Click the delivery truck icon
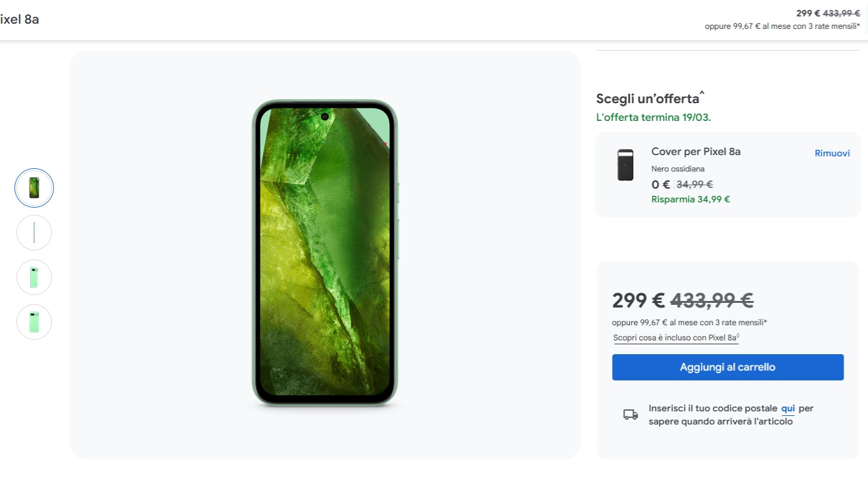Viewport: 868px width, 502px height. coord(631,415)
